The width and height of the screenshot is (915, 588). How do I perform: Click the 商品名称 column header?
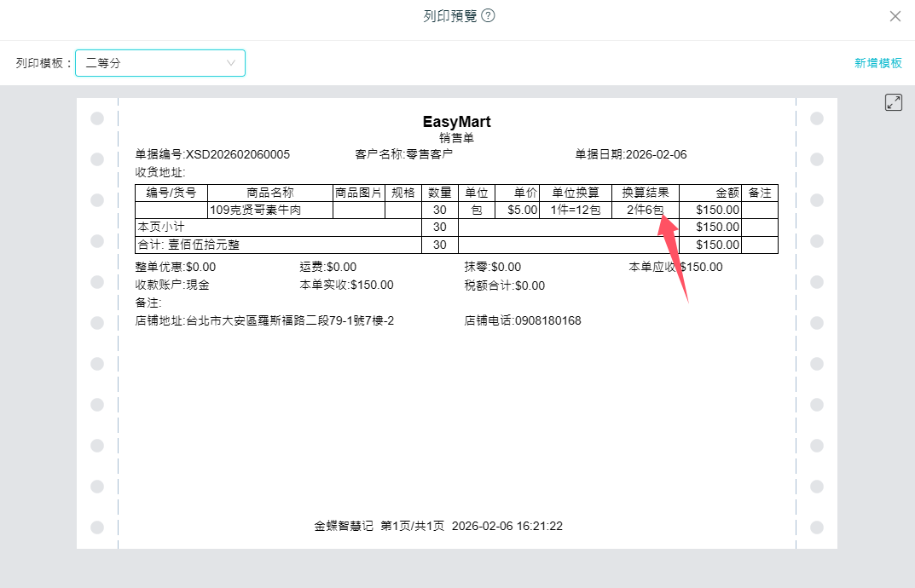tap(269, 193)
